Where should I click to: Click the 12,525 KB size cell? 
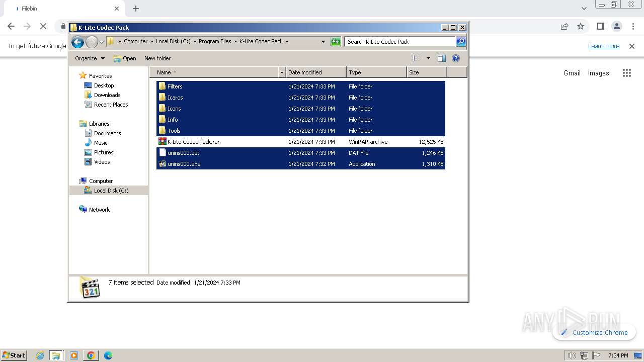[x=431, y=142]
